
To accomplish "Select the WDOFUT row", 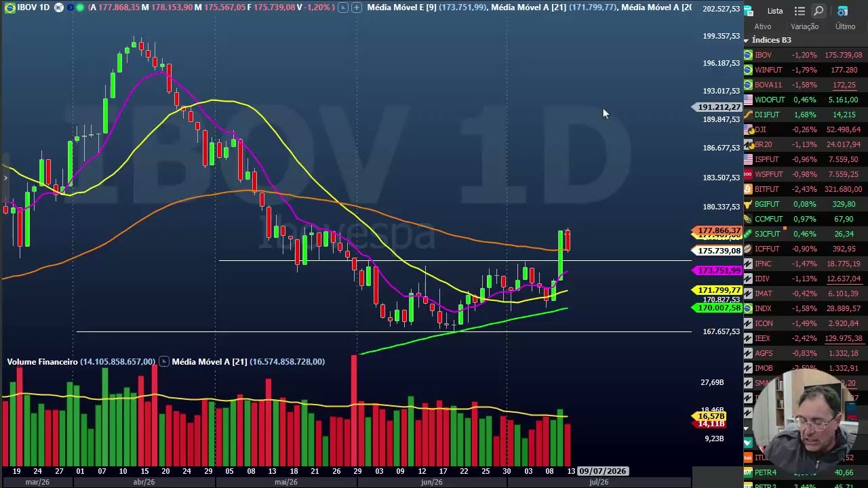I will pyautogui.click(x=805, y=100).
